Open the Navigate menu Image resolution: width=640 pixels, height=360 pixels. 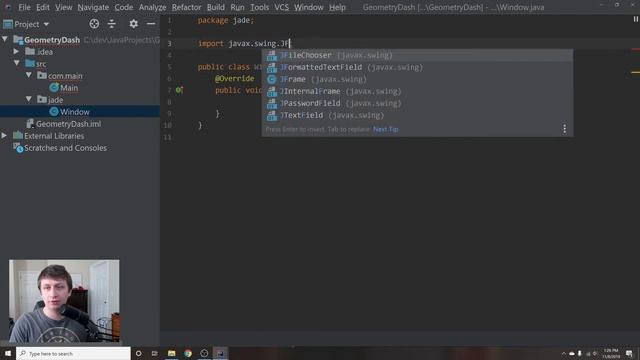coord(93,7)
